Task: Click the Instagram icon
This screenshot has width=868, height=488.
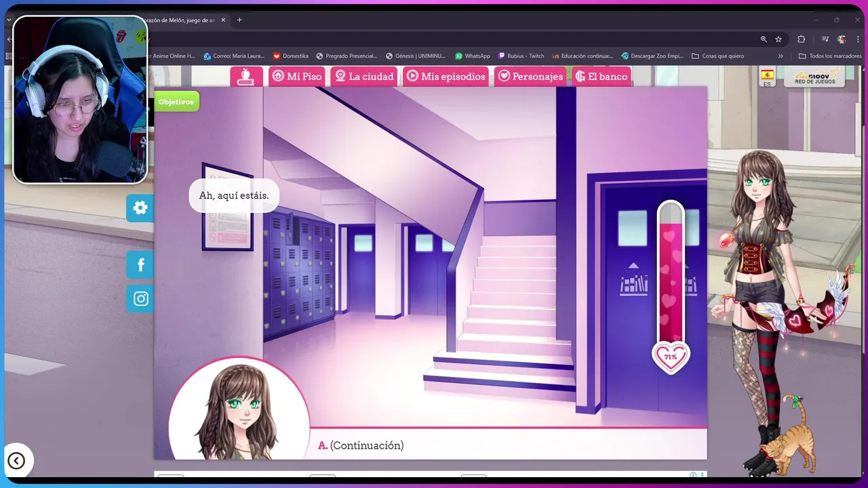Action: point(140,299)
